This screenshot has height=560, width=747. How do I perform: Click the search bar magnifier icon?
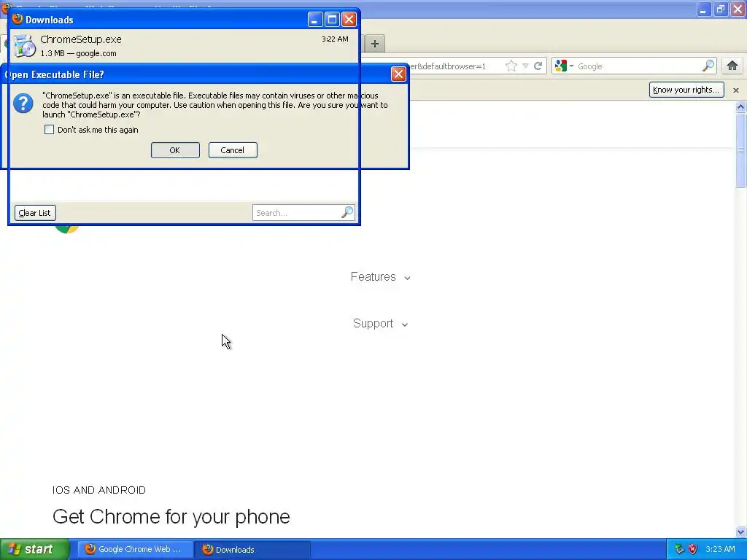click(708, 66)
